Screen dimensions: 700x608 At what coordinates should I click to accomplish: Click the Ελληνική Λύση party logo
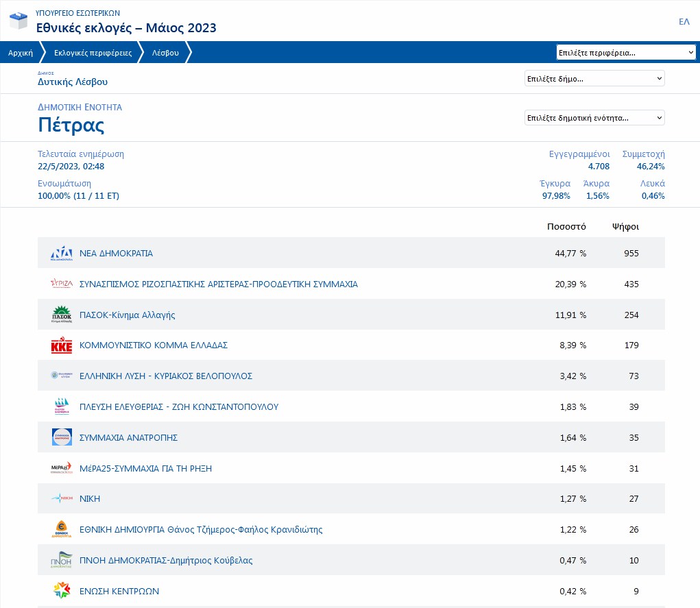(x=62, y=376)
